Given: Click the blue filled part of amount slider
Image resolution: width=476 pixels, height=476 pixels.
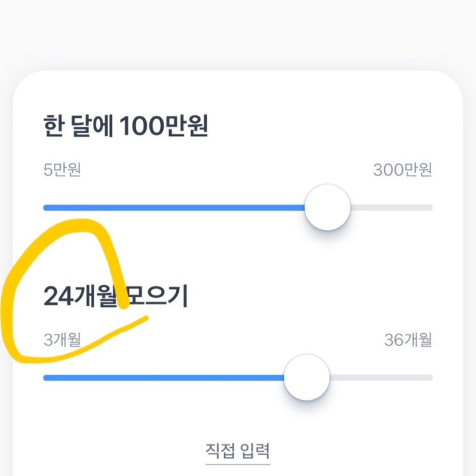Looking at the screenshot, I should (173, 208).
